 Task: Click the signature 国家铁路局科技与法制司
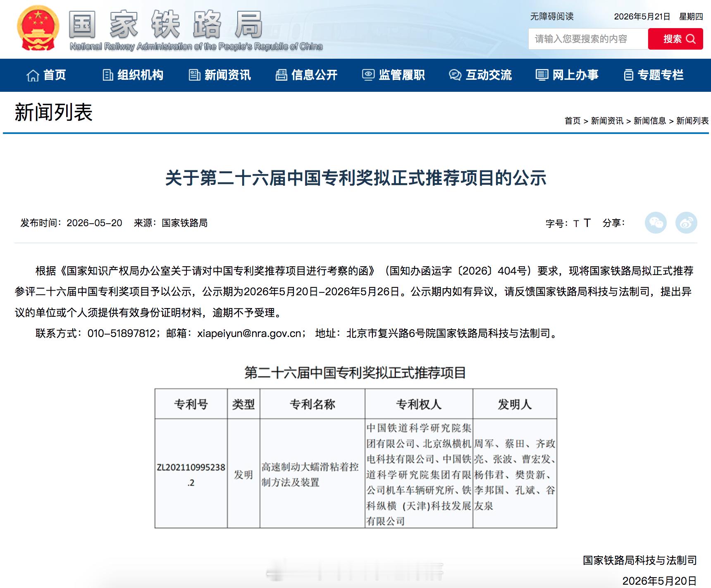(639, 560)
